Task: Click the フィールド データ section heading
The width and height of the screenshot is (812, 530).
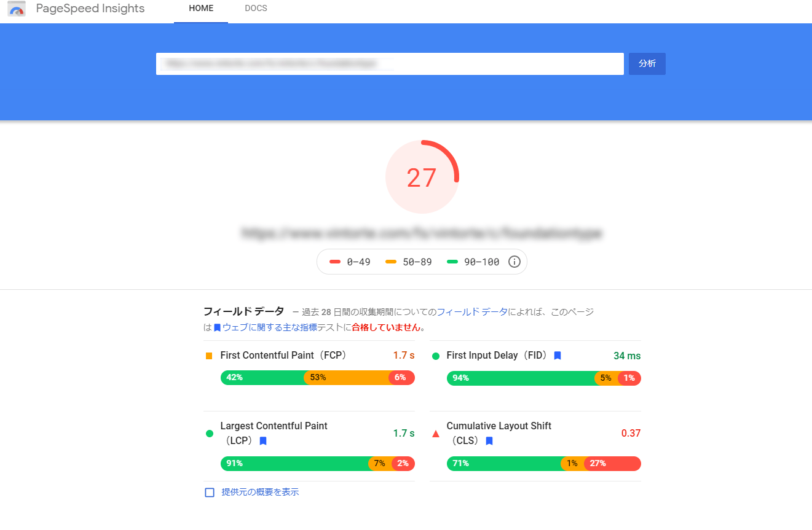Action: click(x=243, y=311)
